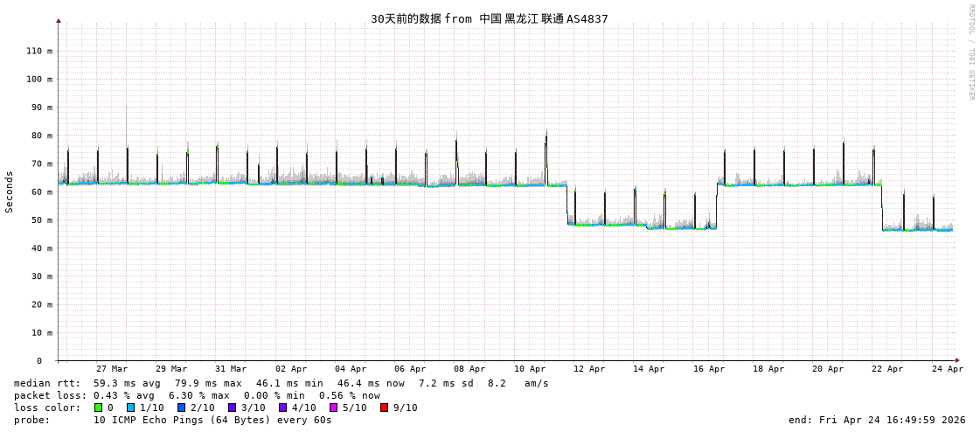Click the '06 Apr' date axis label
This screenshot has width=980, height=432.
pyautogui.click(x=411, y=369)
